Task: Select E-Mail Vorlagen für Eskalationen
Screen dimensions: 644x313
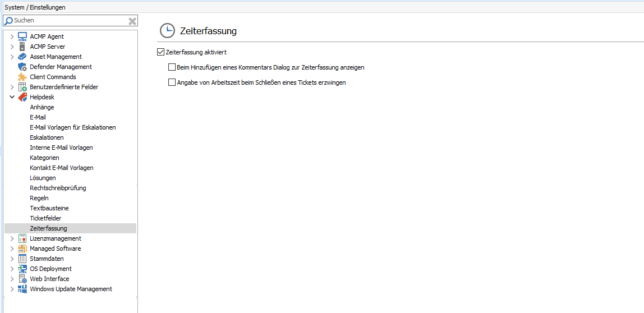Action: [73, 127]
